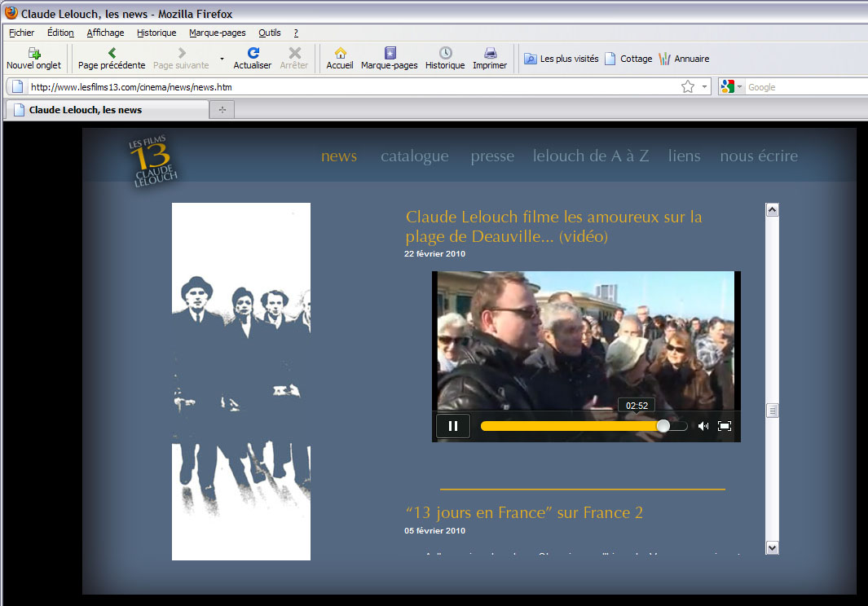Seek within the yellow video progress bar
Viewport: 868px width, 606px height.
[571, 425]
